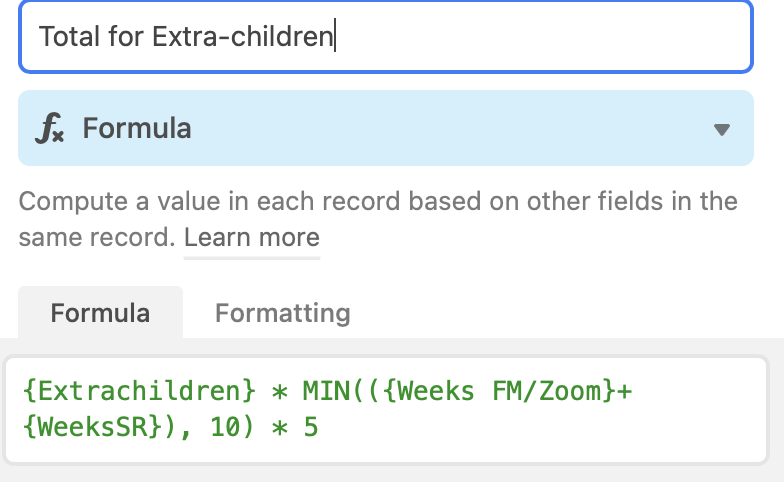Click the plus sign after {Weeks FM/Zoom}

(x=624, y=391)
